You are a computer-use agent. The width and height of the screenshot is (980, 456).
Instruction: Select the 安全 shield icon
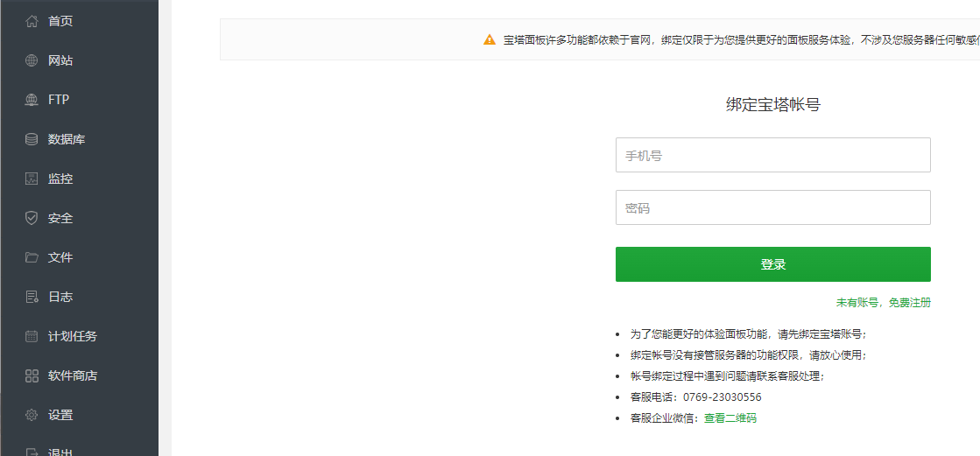pyautogui.click(x=32, y=218)
